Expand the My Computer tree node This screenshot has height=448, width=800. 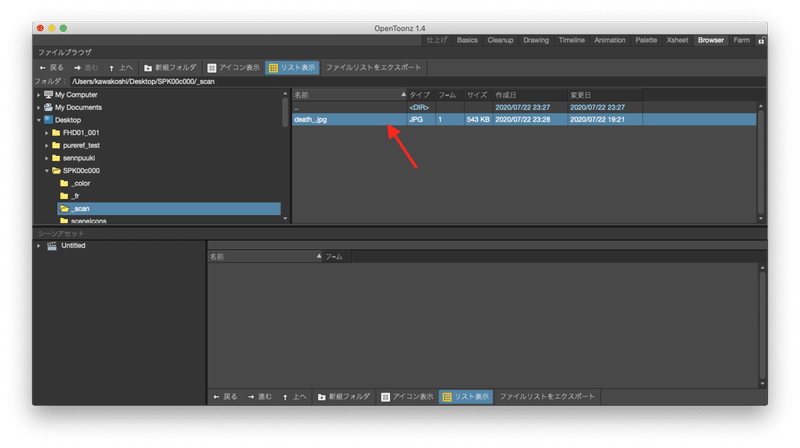tap(38, 95)
